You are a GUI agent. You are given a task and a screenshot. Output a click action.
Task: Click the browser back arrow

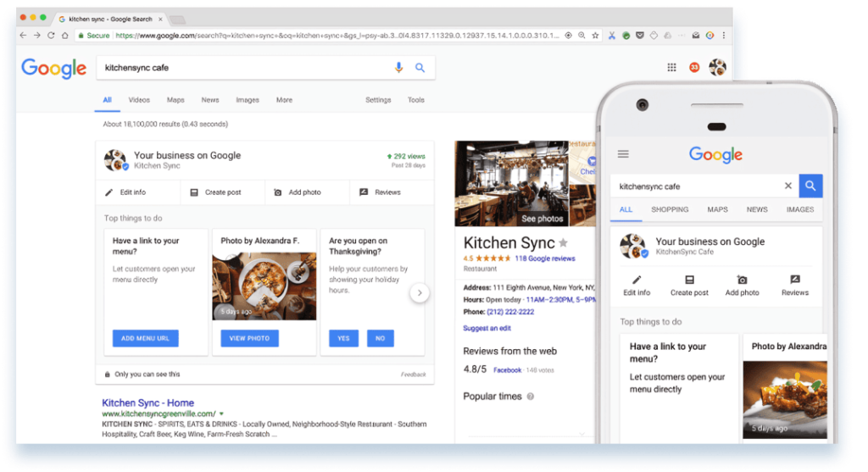tap(23, 35)
